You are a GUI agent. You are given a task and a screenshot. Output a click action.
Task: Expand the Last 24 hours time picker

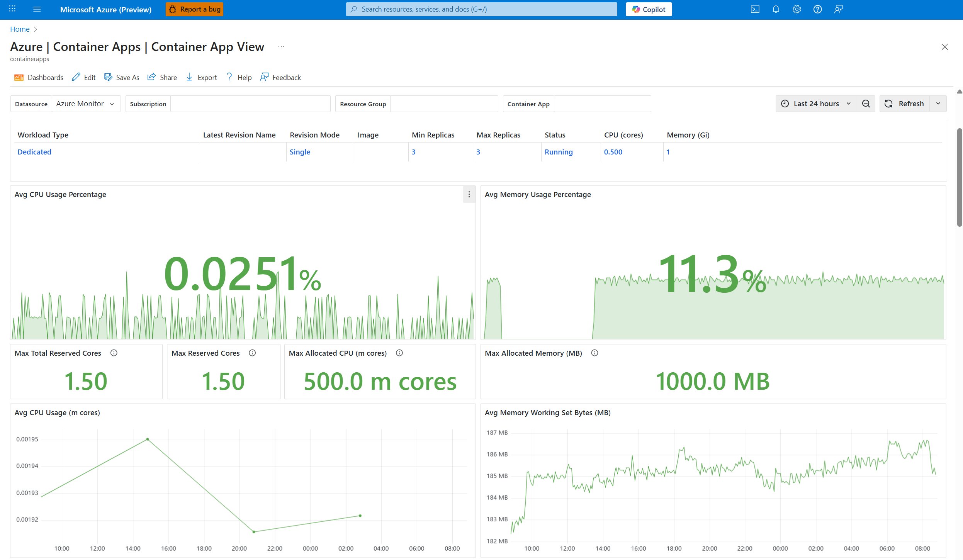tap(848, 104)
